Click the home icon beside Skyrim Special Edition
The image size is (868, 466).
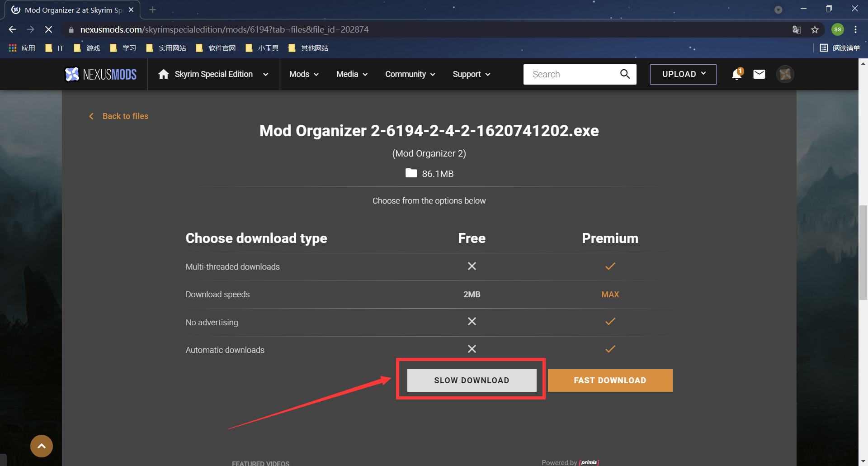[163, 74]
